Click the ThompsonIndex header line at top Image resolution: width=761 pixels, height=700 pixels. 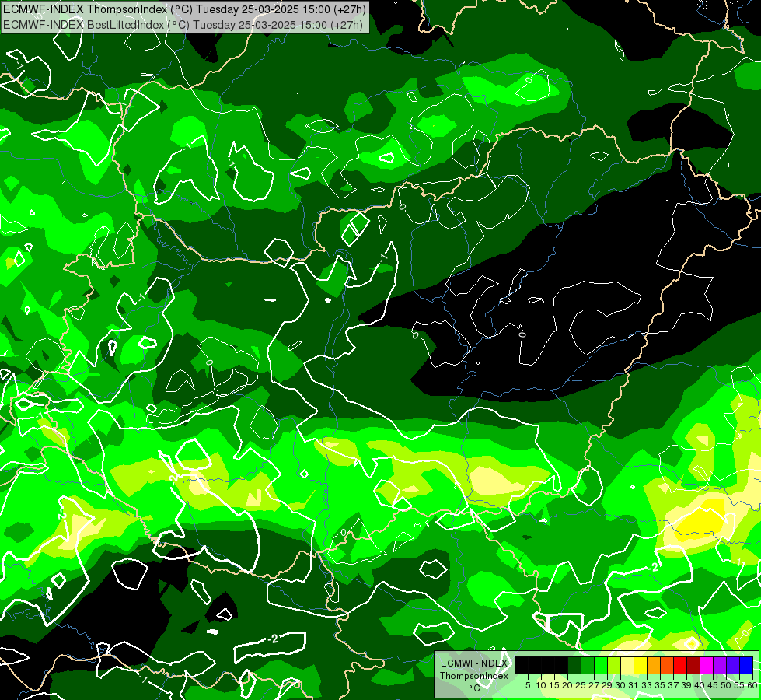pos(184,9)
